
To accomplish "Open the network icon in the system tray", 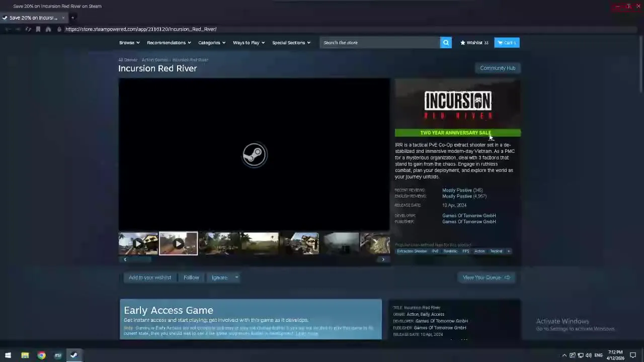I will coord(580,355).
